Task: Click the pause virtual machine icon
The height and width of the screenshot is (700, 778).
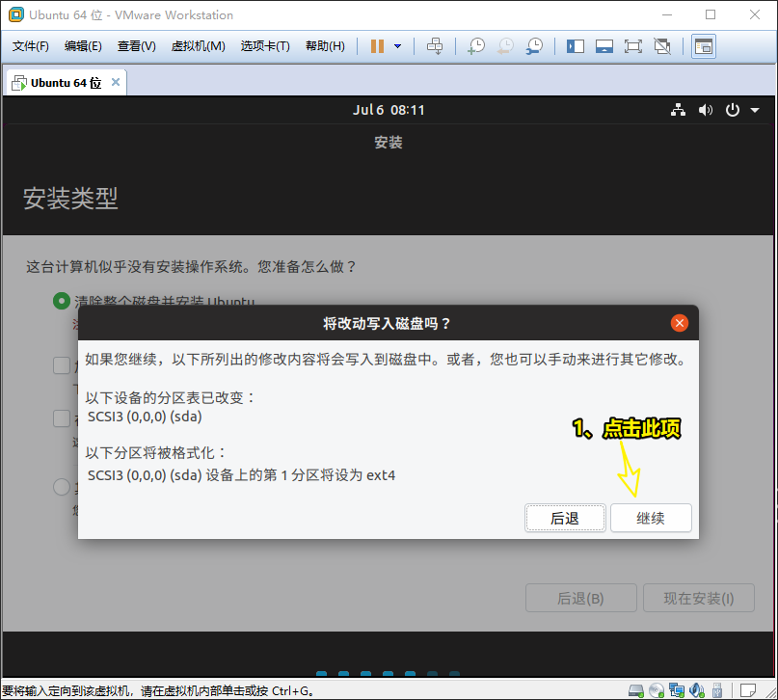Action: tap(377, 46)
